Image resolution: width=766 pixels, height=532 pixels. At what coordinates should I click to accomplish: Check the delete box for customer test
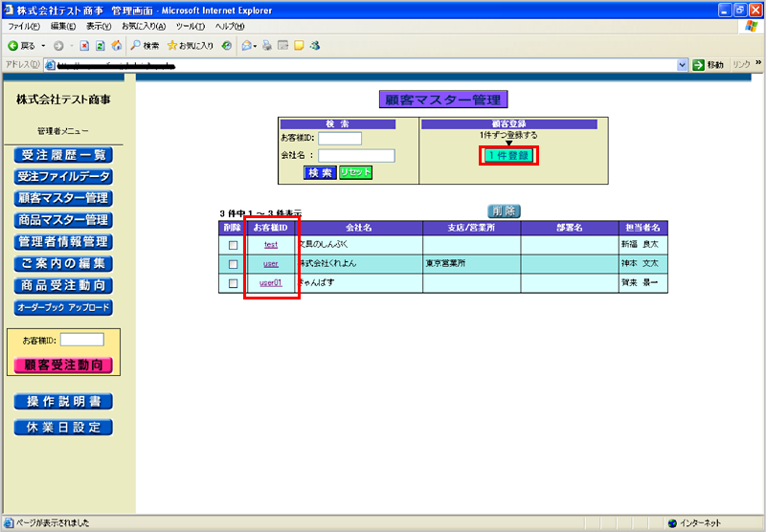pyautogui.click(x=233, y=245)
